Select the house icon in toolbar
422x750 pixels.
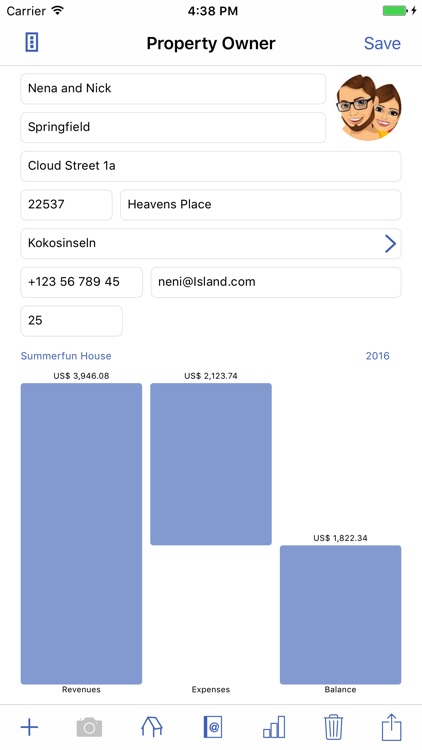click(152, 727)
